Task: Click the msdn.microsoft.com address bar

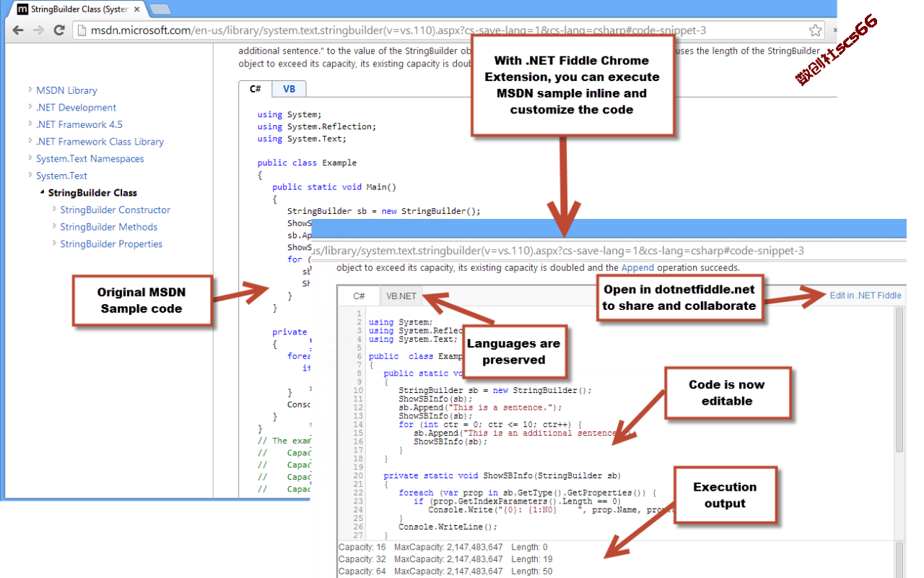Action: pyautogui.click(x=448, y=30)
